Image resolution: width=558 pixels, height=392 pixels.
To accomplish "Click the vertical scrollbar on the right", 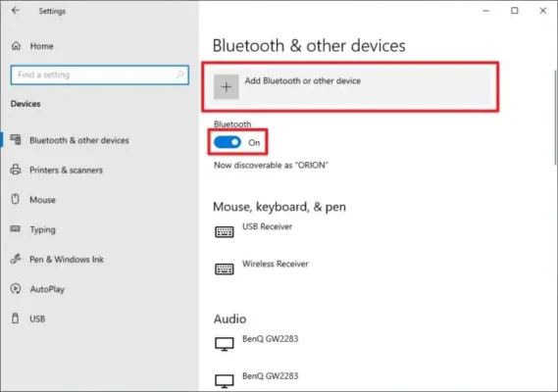I will (x=555, y=118).
